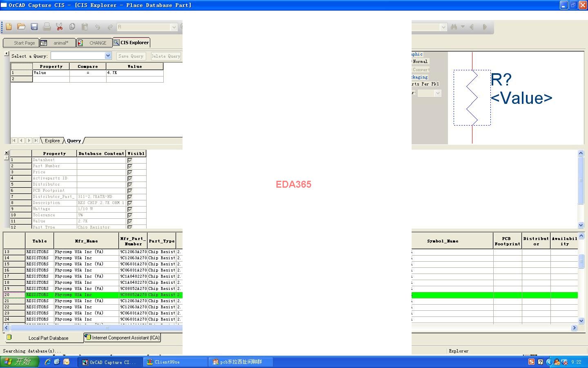Viewport: 588px width, 368px height.
Task: Click the Mfr_Name column header
Action: point(87,241)
